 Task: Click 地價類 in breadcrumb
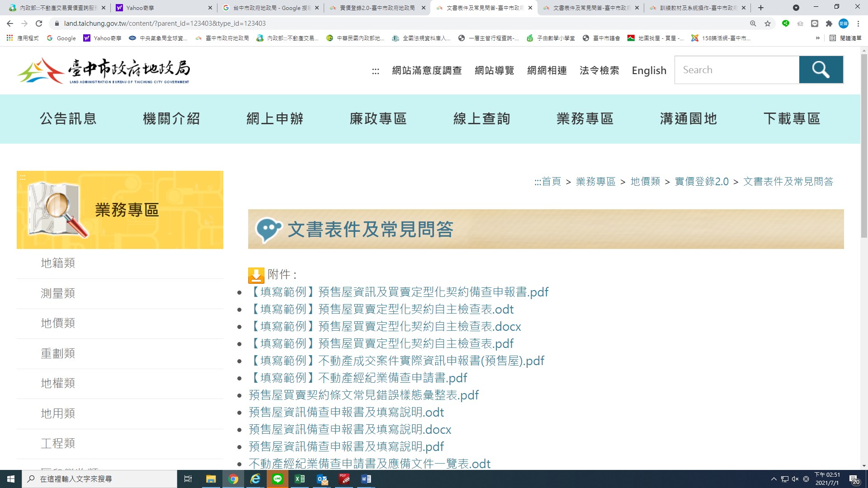646,182
